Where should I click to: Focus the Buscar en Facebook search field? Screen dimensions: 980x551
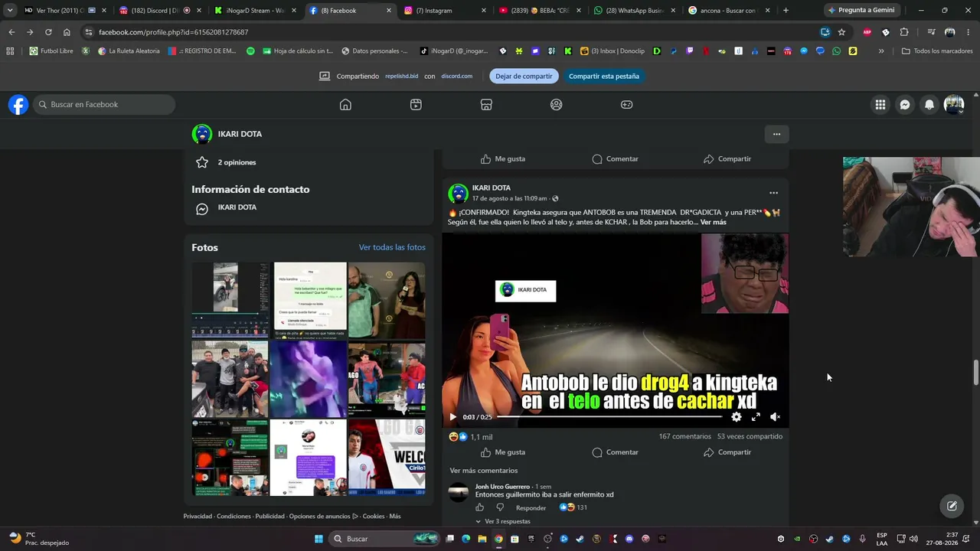tap(103, 105)
